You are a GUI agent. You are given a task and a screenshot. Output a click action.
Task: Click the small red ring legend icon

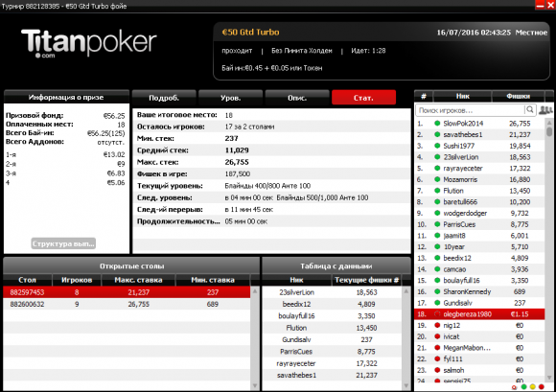(x=515, y=387)
